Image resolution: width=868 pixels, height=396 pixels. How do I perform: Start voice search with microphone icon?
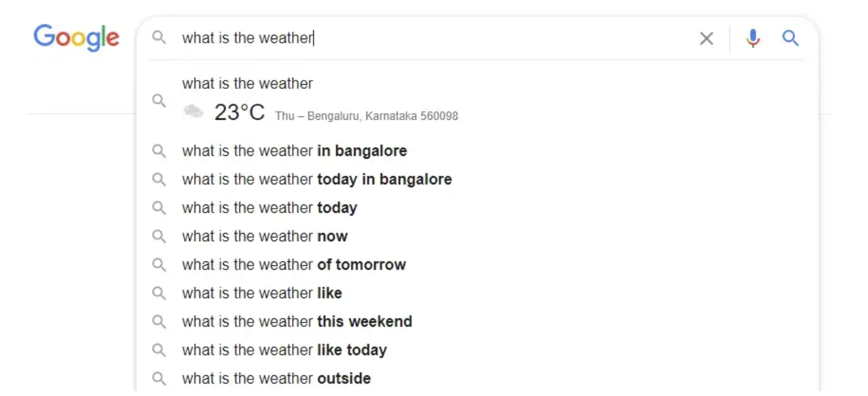click(753, 39)
